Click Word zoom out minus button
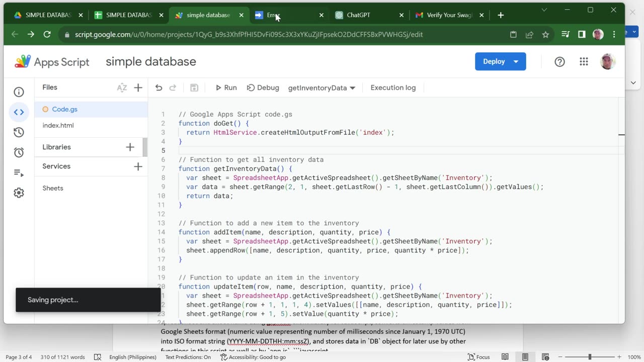 click(559, 357)
